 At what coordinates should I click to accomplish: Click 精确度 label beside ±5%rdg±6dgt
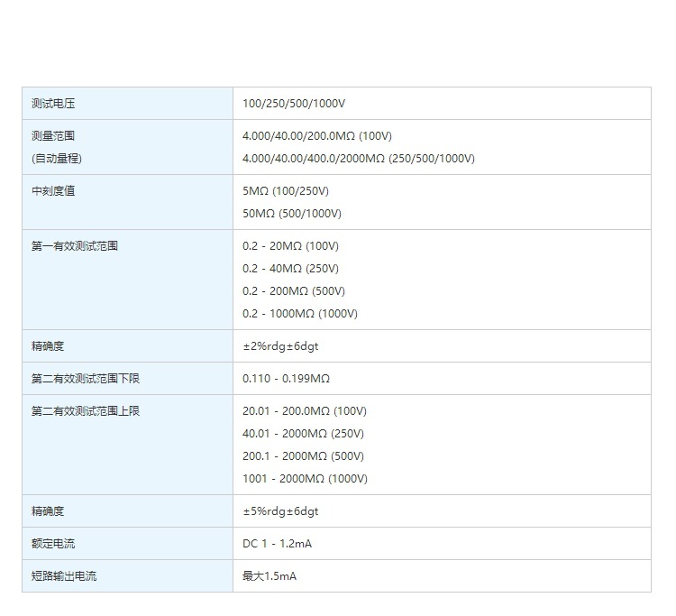(x=48, y=511)
